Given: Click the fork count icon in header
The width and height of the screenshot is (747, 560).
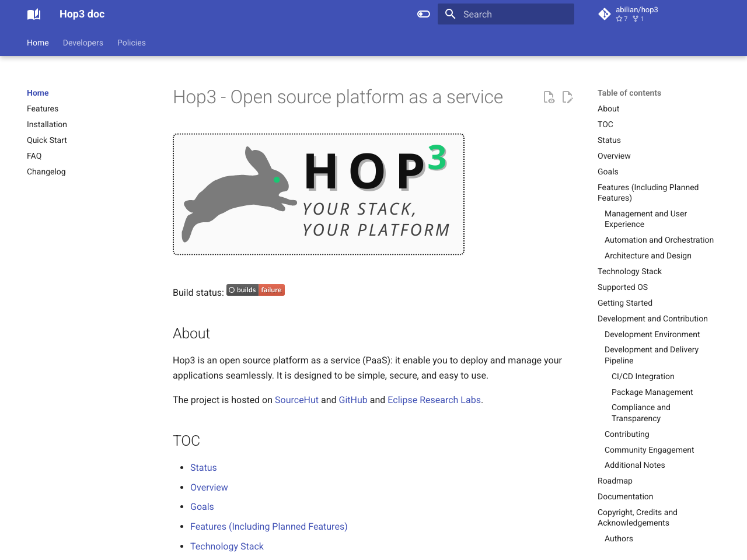Looking at the screenshot, I should [x=634, y=18].
